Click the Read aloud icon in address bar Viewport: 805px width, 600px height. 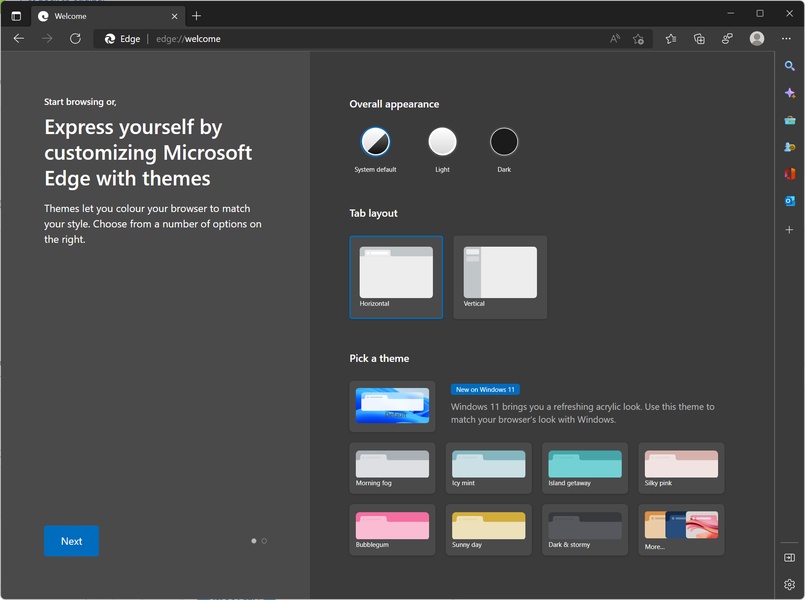[615, 39]
